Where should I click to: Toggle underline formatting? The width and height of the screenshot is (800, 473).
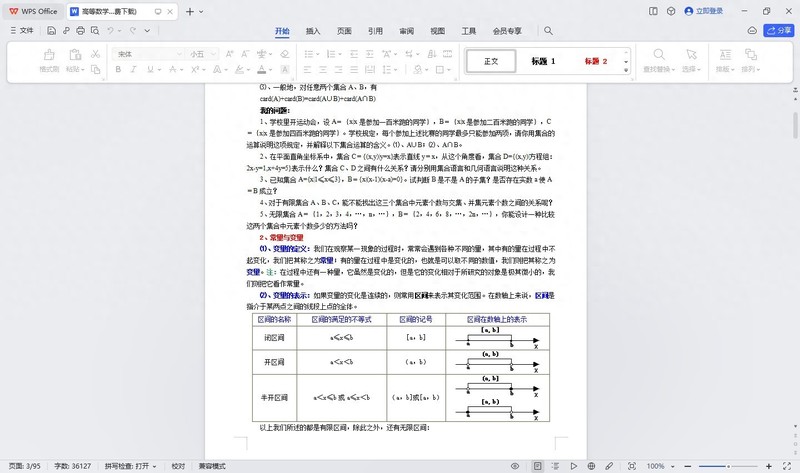click(150, 69)
